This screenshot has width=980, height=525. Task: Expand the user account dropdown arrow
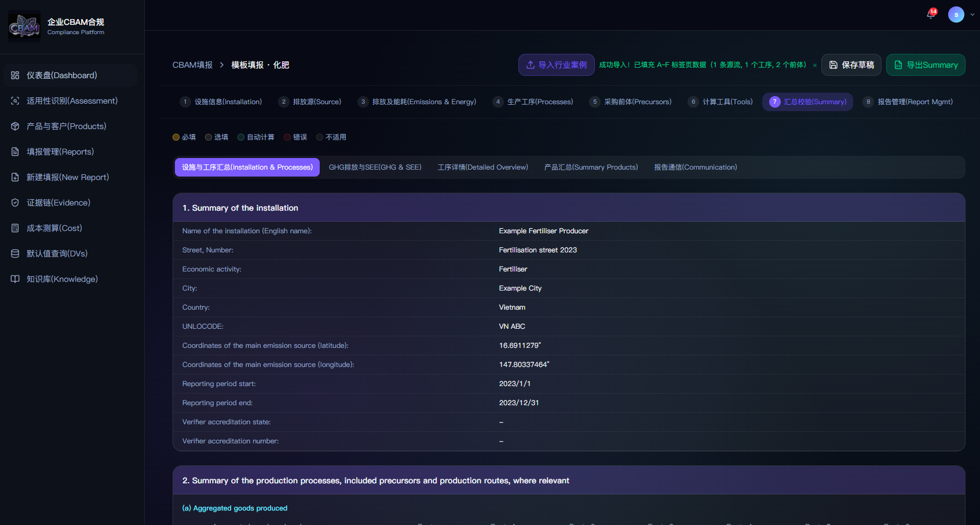[x=972, y=14]
